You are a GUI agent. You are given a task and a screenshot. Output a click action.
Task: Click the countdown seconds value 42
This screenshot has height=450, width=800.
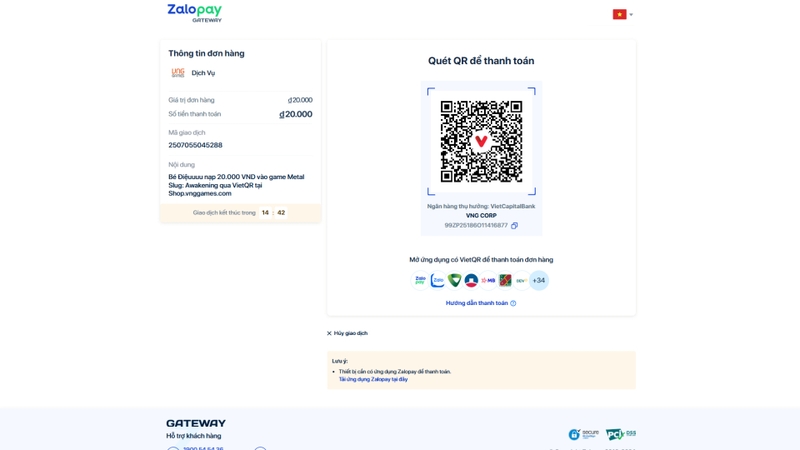coord(281,213)
